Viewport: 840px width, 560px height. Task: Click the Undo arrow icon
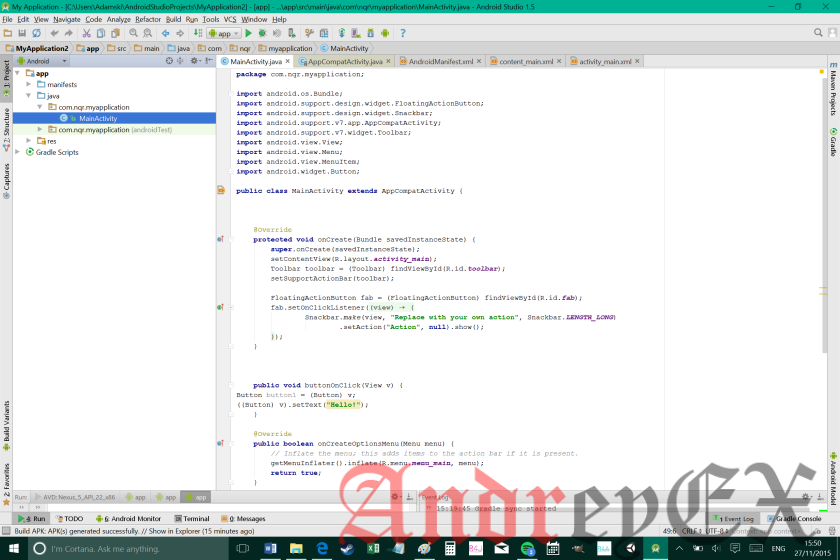[x=54, y=33]
